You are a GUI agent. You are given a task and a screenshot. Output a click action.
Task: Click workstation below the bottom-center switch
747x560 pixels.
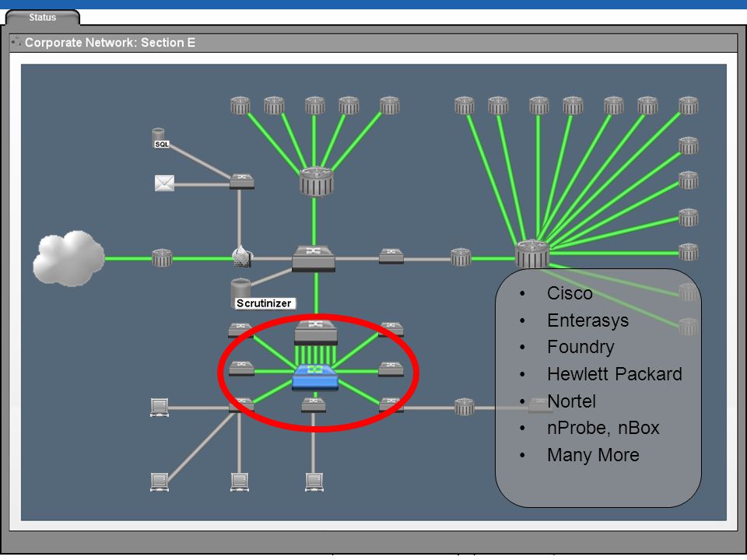click(314, 482)
